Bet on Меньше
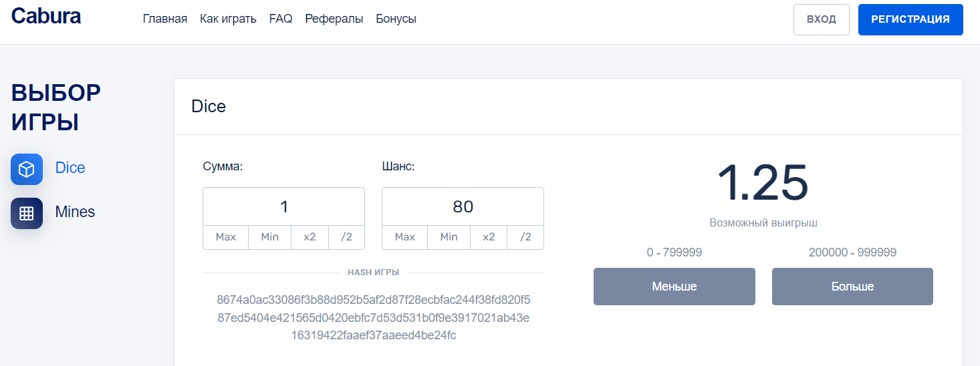 pos(675,287)
